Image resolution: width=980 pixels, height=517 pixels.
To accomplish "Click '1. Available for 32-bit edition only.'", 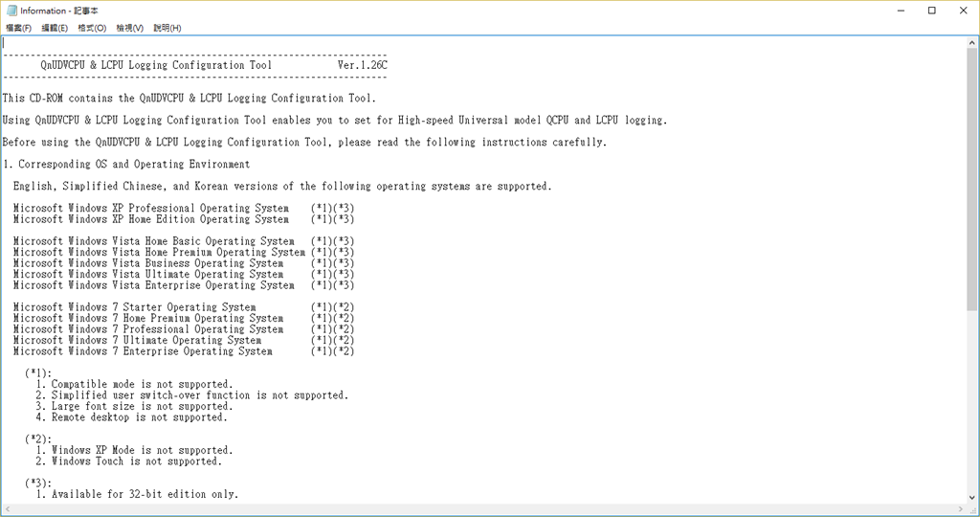I will tap(138, 494).
